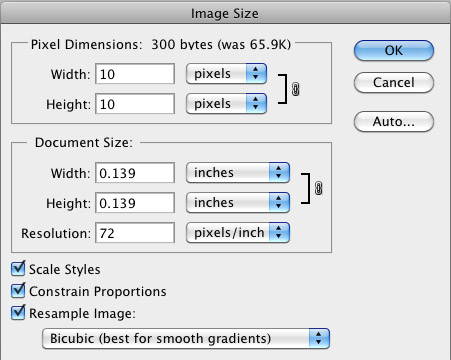Click the document size chain link icon

point(319,189)
